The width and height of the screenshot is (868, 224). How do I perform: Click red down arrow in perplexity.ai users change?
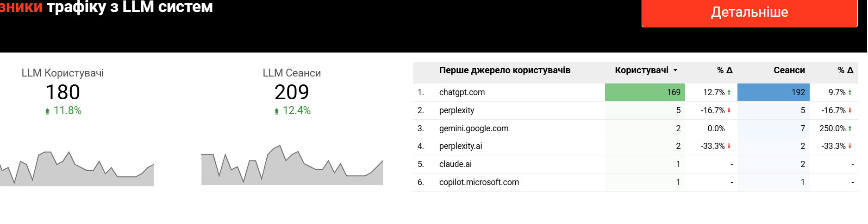(729, 146)
